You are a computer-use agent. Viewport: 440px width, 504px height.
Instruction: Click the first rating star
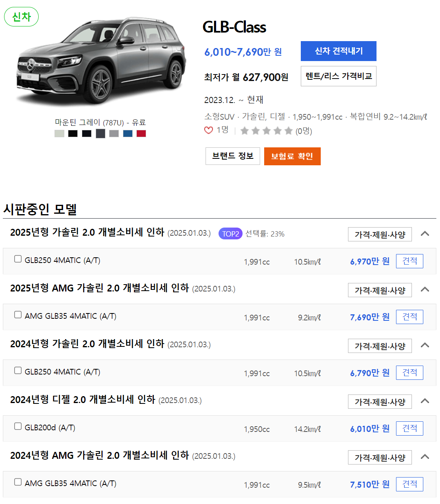245,131
